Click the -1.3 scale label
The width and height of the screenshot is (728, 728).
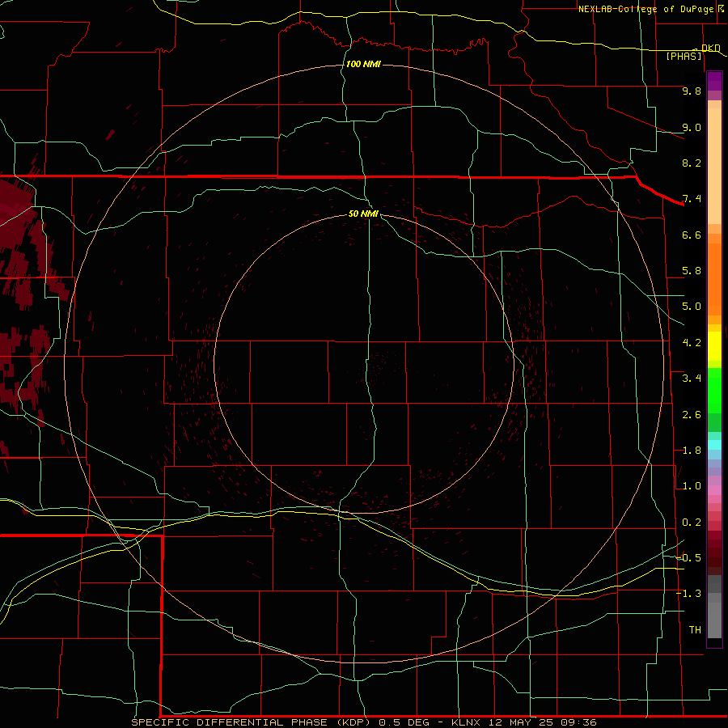[689, 594]
